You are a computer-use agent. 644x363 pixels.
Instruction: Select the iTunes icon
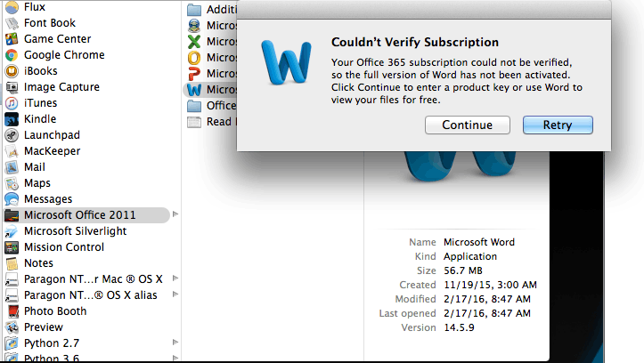(12, 103)
